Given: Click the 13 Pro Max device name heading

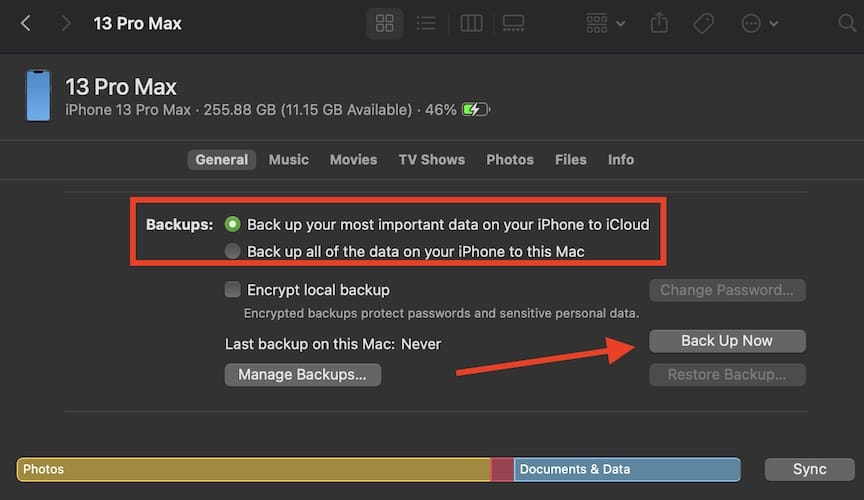Looking at the screenshot, I should (x=121, y=87).
